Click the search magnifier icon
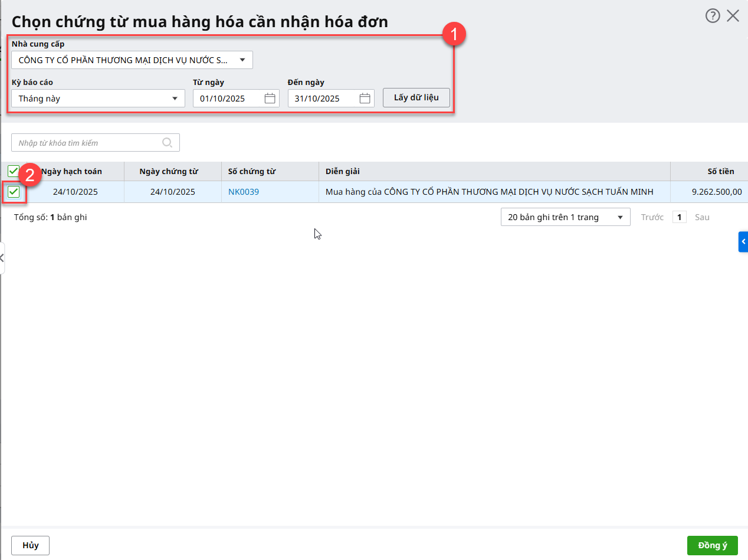748x560 pixels. coord(167,143)
